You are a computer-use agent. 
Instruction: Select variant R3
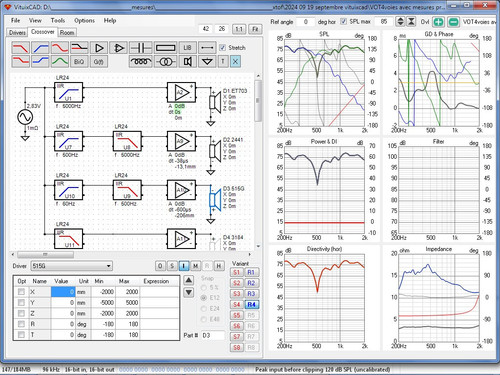251,294
